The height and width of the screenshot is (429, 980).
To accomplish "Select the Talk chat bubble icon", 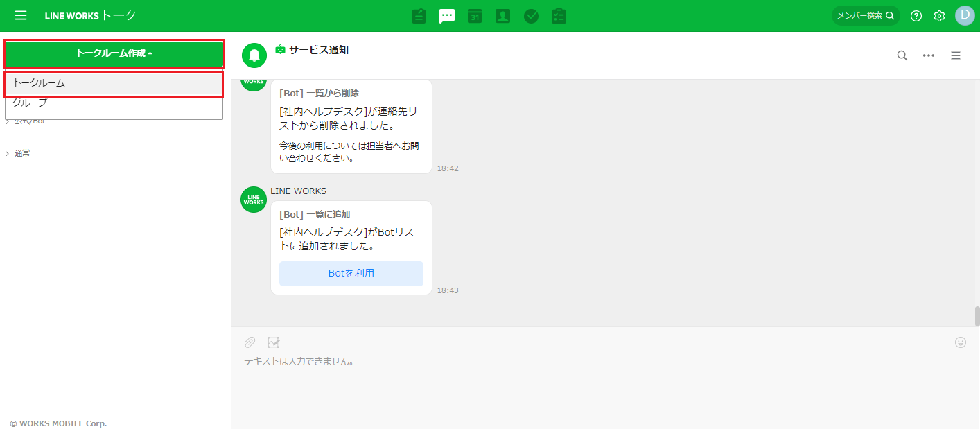I will click(x=447, y=16).
